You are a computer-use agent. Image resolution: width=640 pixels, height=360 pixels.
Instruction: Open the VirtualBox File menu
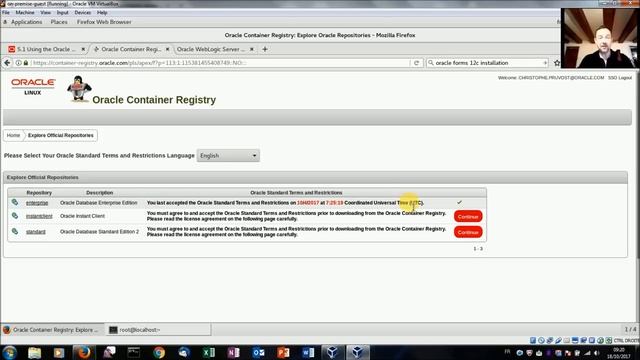6,13
